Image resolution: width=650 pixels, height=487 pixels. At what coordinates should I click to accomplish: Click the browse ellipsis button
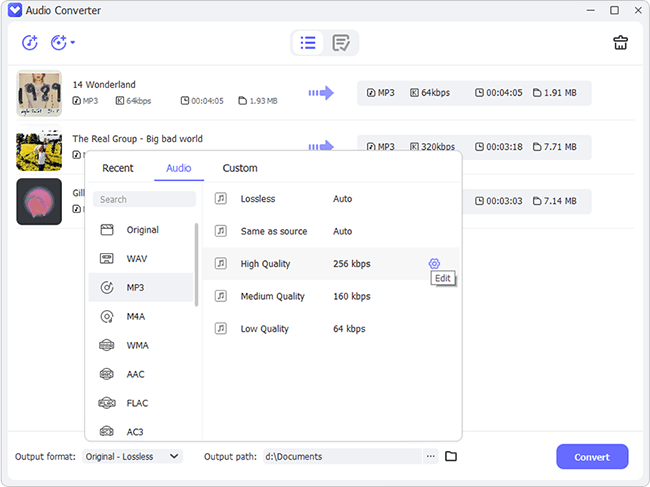[431, 456]
